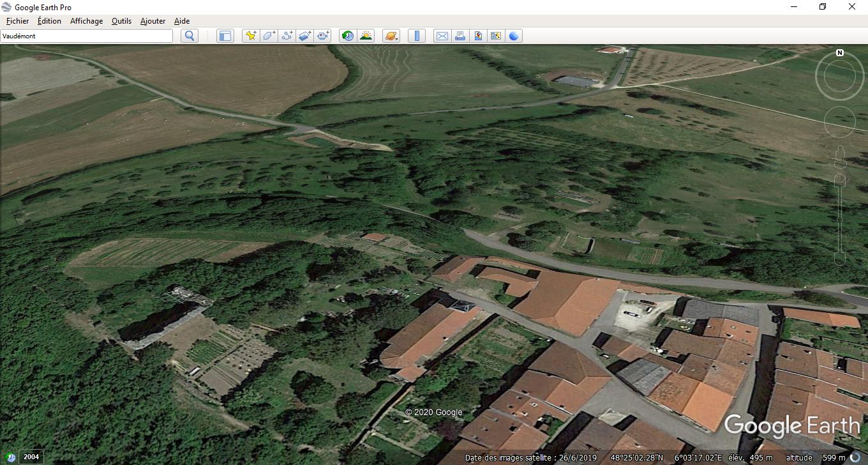Screen dimensions: 868x465
Task: Add a polygon using the toolbar icon
Action: (269, 36)
